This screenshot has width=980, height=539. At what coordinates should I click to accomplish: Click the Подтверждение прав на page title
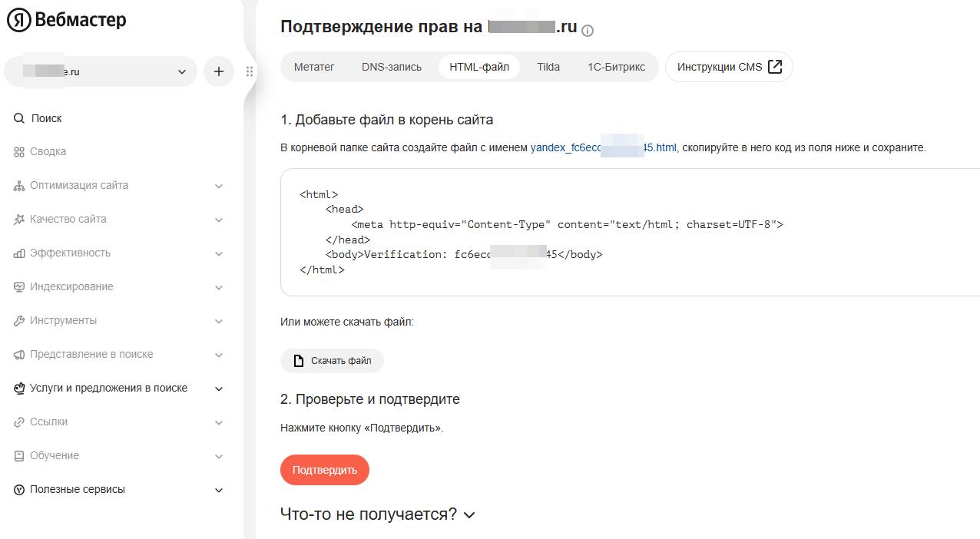(429, 27)
